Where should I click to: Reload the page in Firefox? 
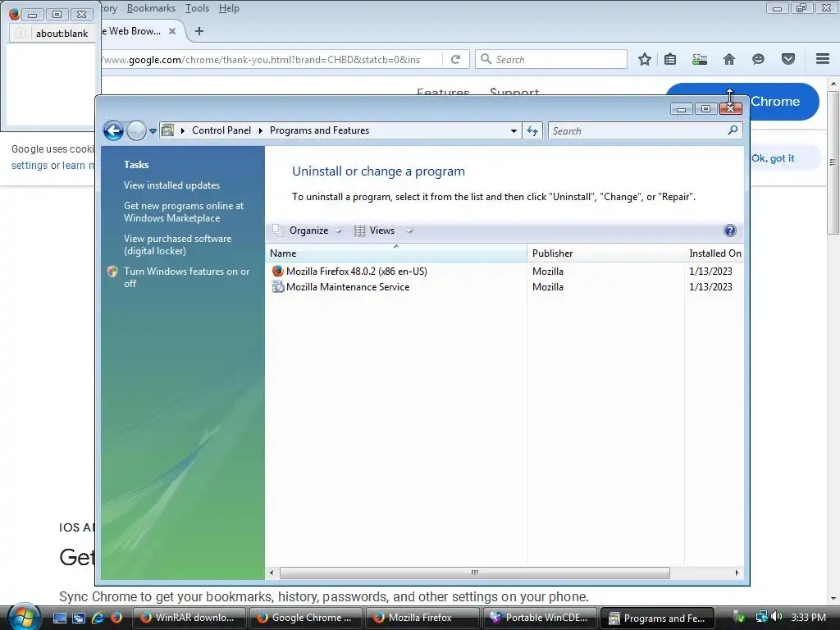[455, 59]
